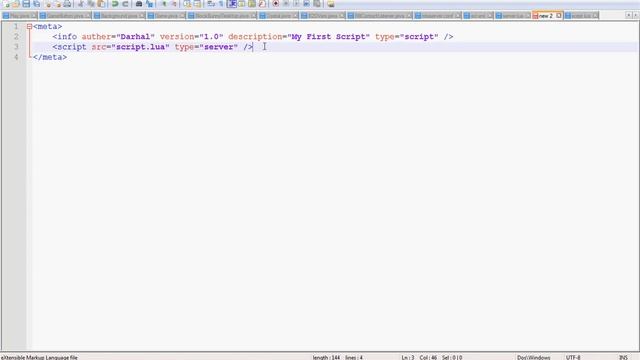Start macro recording with red circle icon

[276, 4]
